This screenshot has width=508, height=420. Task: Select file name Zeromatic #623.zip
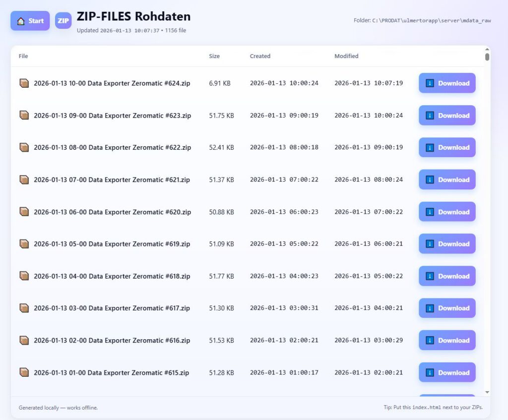click(x=112, y=116)
